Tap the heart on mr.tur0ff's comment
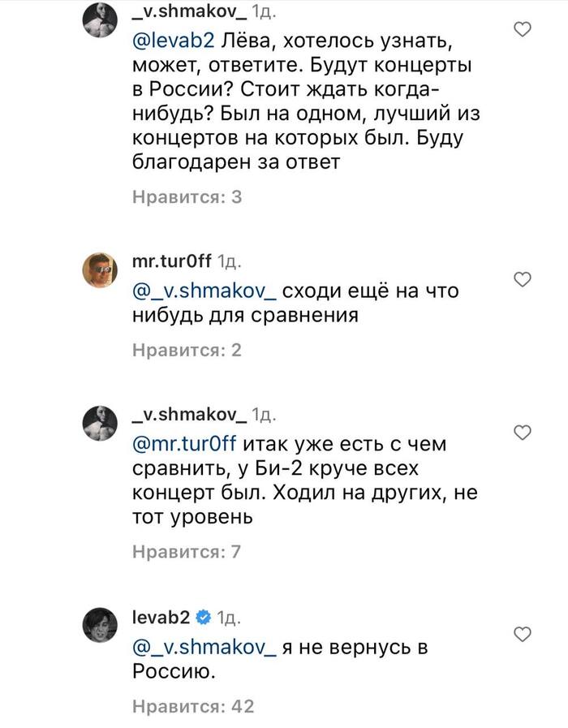 523,280
